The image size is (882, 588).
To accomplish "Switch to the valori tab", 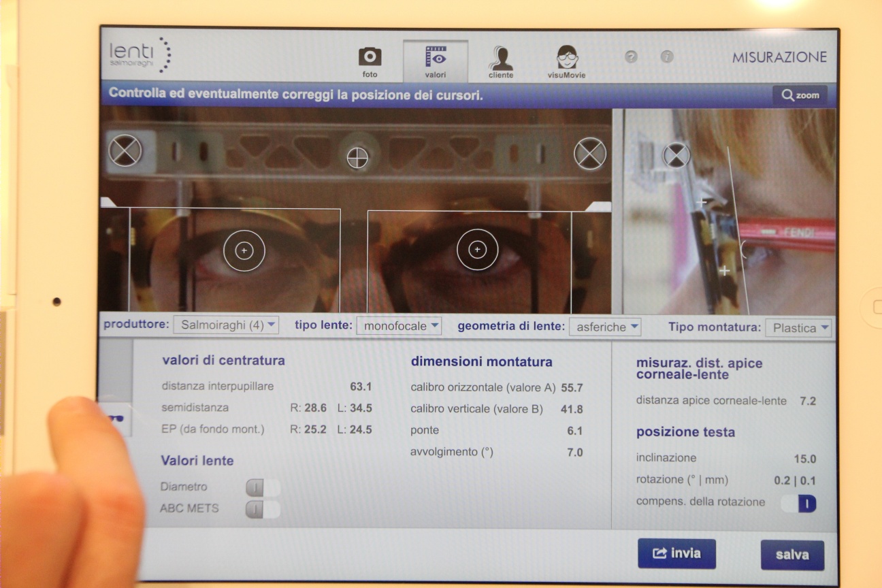I will (436, 61).
